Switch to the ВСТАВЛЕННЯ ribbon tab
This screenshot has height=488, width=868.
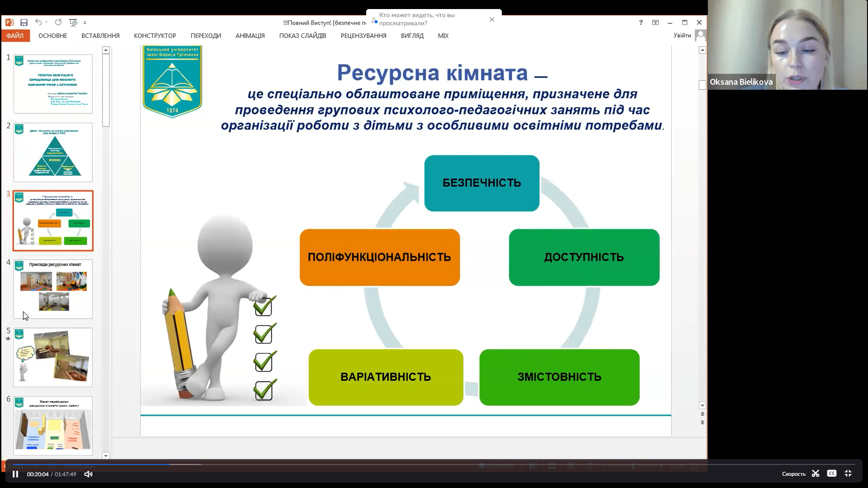100,35
